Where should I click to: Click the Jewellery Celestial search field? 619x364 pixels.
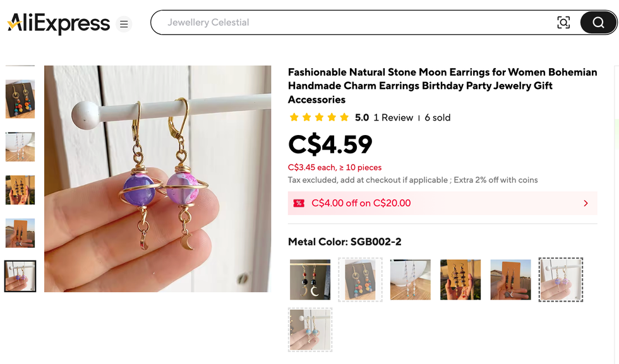click(316, 22)
